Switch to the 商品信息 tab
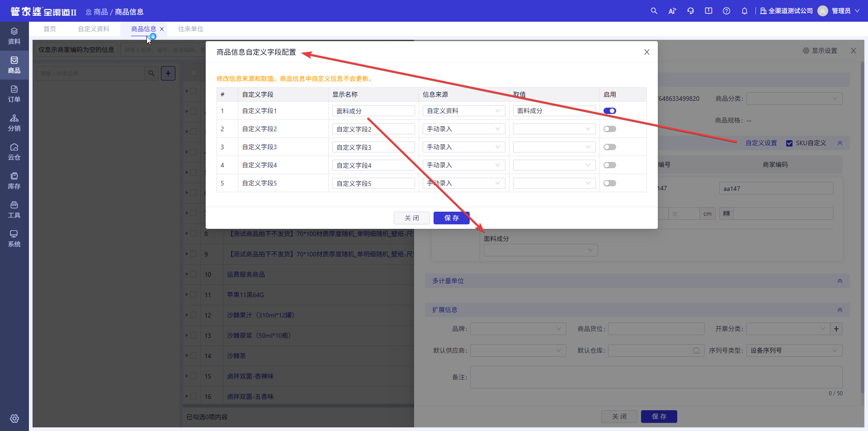868x431 pixels. click(144, 29)
